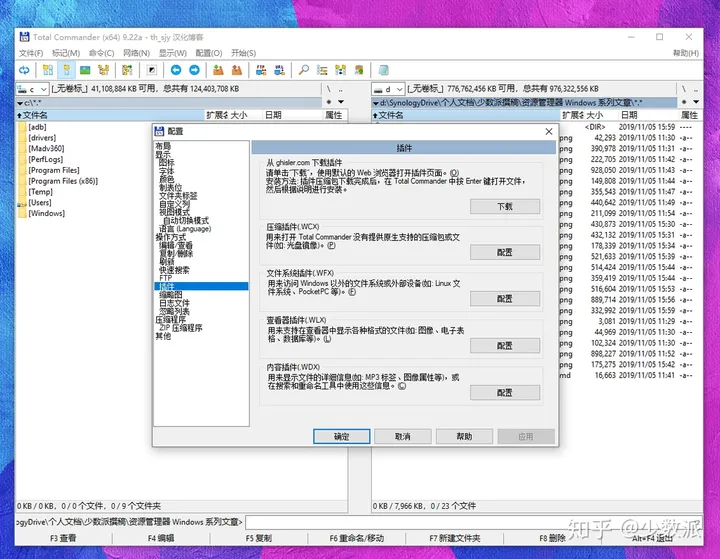Enable thumbnail view via landscape picture icon
Image resolution: width=720 pixels, height=559 pixels.
point(85,70)
